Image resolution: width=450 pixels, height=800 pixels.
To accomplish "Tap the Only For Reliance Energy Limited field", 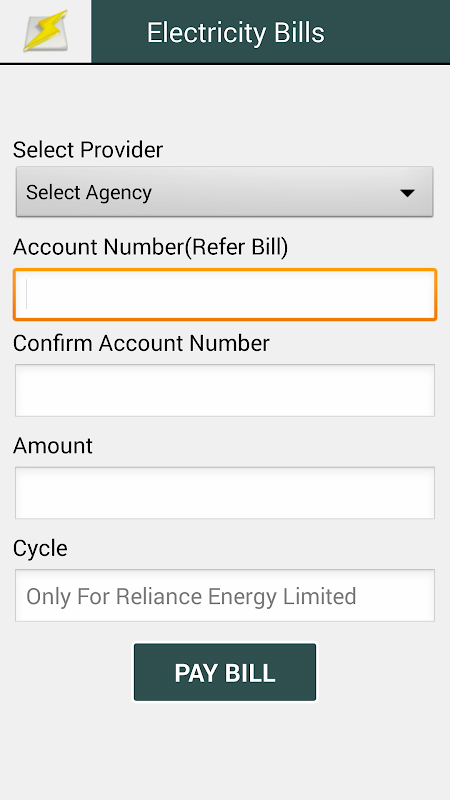I will [x=225, y=595].
